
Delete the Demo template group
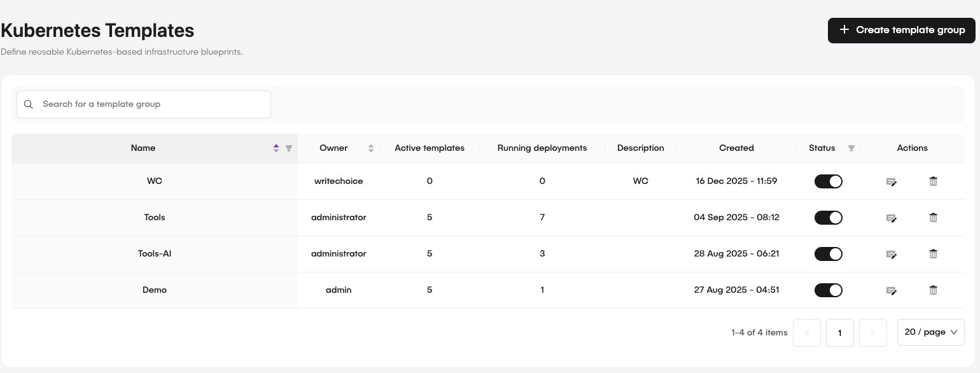pyautogui.click(x=933, y=290)
